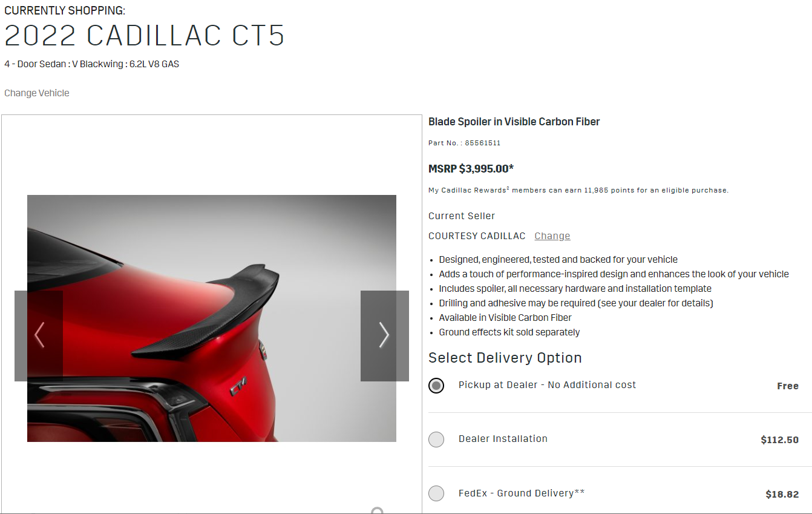Image resolution: width=812 pixels, height=514 pixels.
Task: Select the Pickup at Dealer radio button
Action: (436, 386)
